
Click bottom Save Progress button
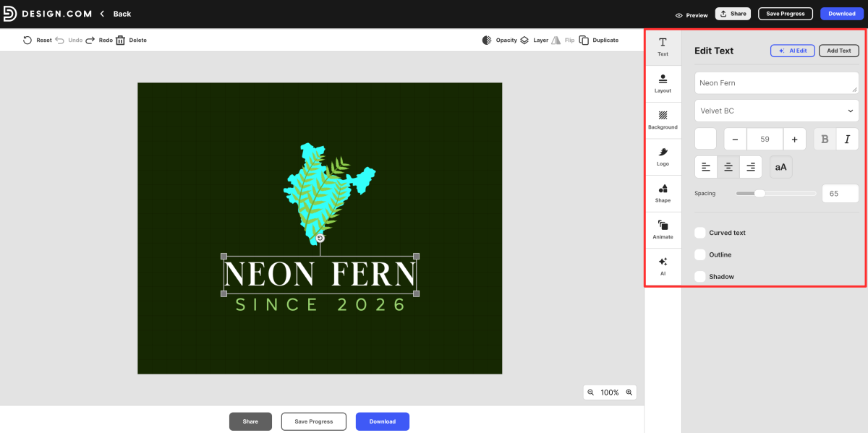[314, 421]
